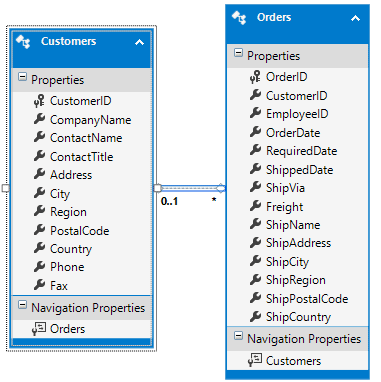Click the left resize handle of Customers
The image size is (381, 382).
tap(6, 188)
